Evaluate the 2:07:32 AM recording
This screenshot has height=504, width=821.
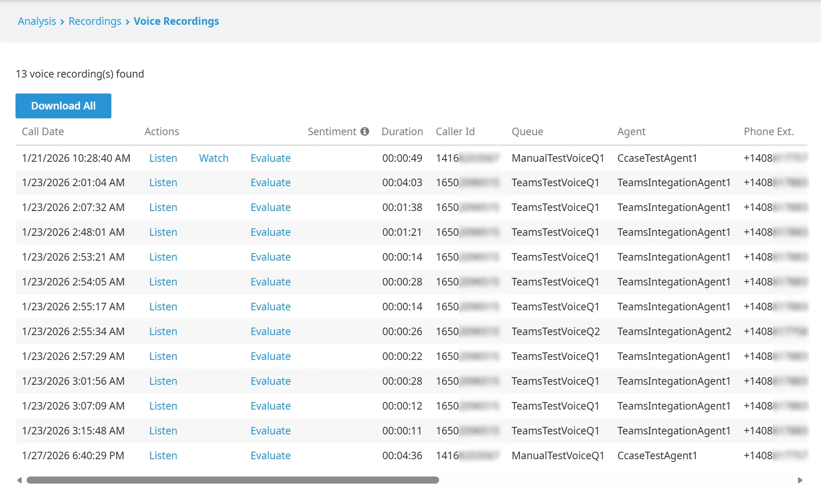[x=271, y=207]
